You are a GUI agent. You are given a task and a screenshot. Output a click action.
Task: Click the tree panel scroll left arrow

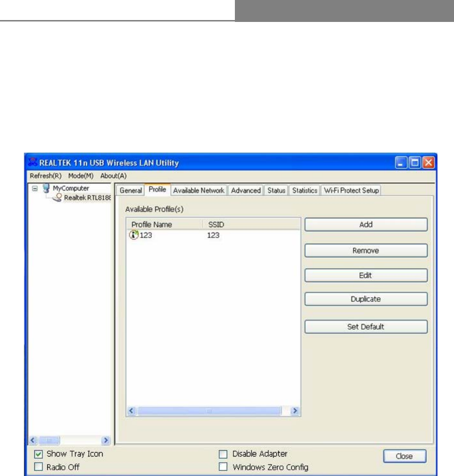(x=33, y=440)
